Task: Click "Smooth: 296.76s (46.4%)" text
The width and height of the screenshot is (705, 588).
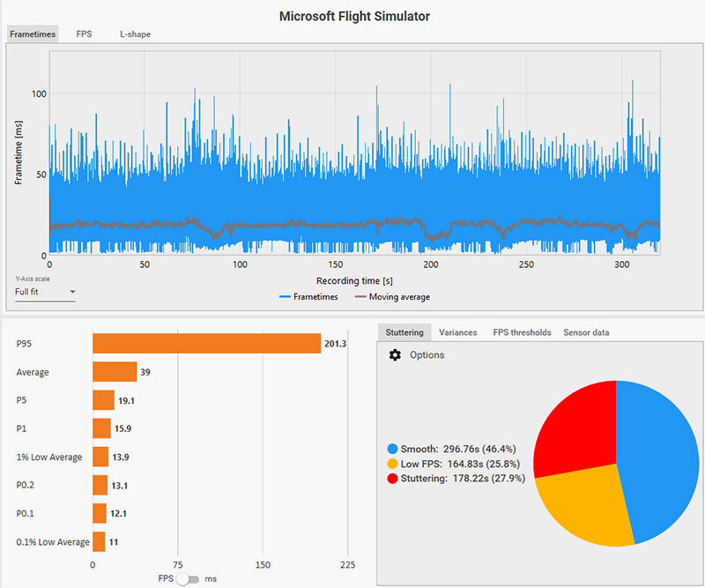Action: (x=458, y=449)
